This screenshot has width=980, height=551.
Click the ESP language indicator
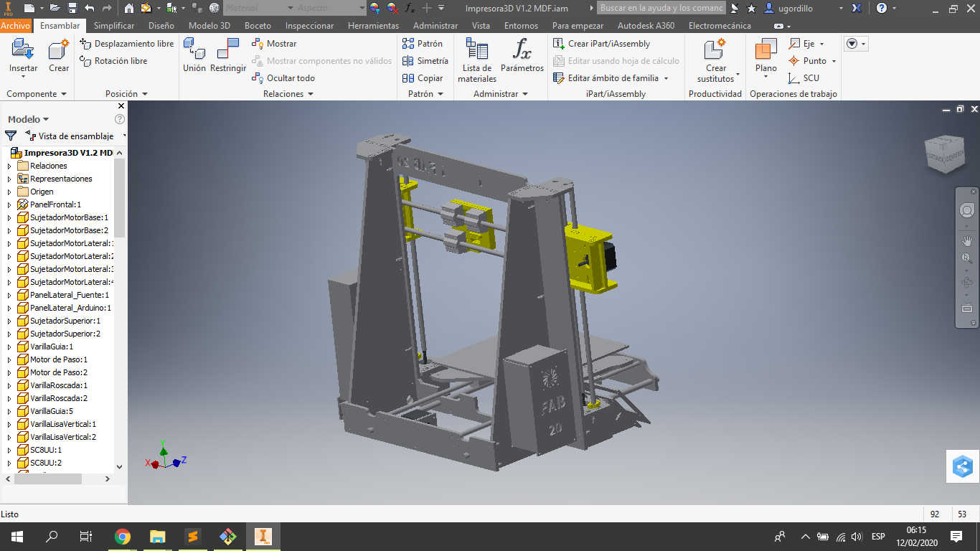pyautogui.click(x=878, y=537)
